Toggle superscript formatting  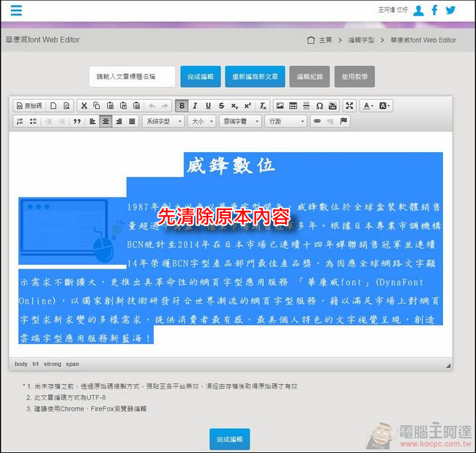(248, 105)
